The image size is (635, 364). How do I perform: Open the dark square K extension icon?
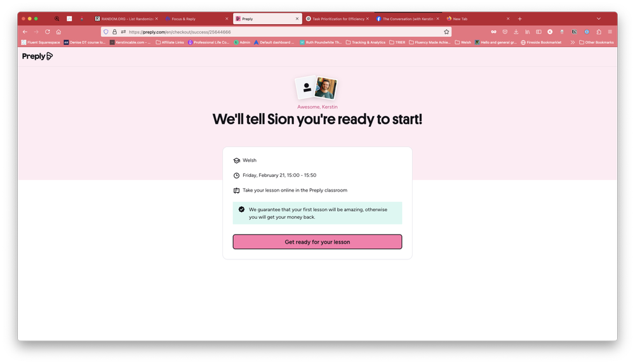(x=574, y=32)
